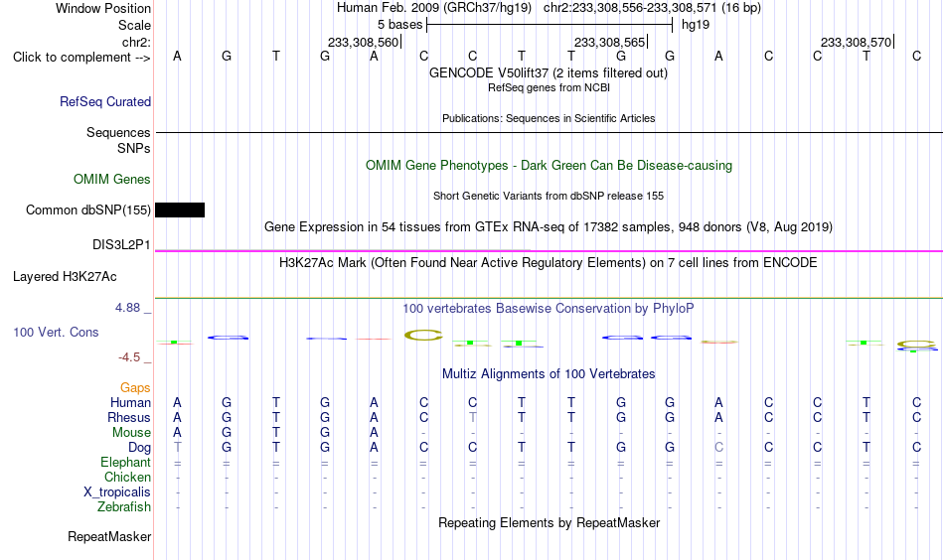Open the Layered H3K27Ac track label
944x560 pixels.
(65, 277)
